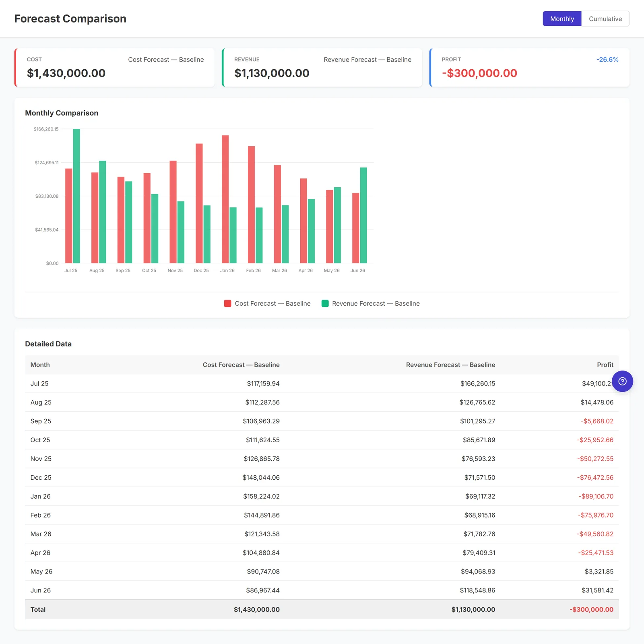Click the $166,260.15 y-axis label

pos(46,129)
